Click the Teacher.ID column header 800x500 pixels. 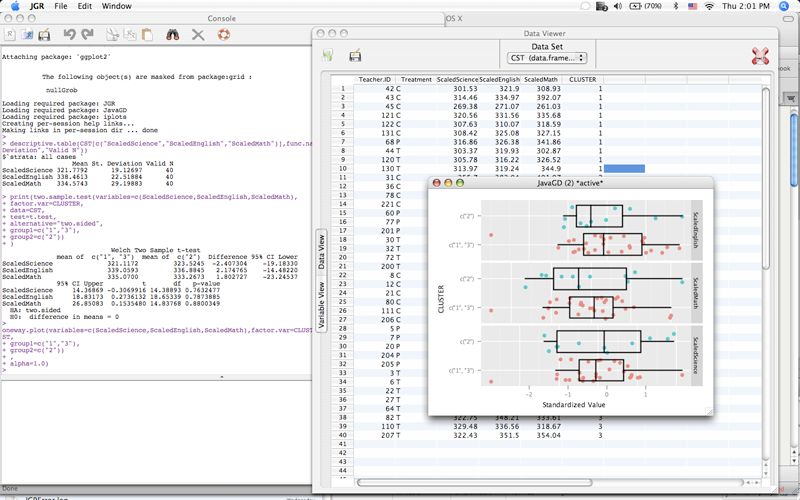tap(374, 80)
